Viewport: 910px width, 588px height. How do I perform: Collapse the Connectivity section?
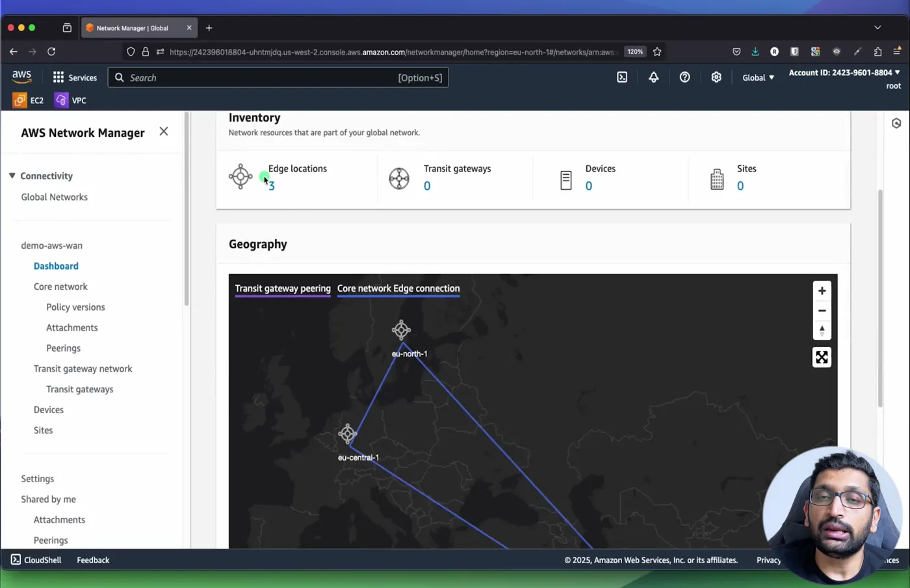tap(12, 175)
